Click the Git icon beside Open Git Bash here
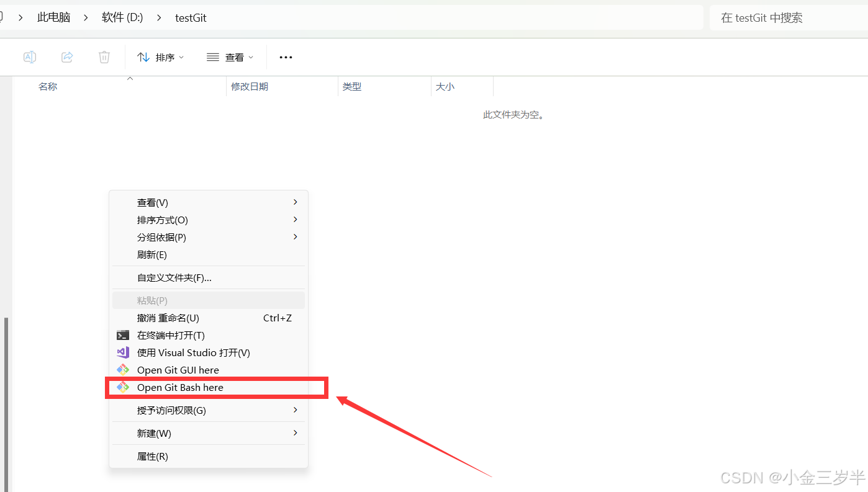This screenshot has width=868, height=492. tap(123, 387)
